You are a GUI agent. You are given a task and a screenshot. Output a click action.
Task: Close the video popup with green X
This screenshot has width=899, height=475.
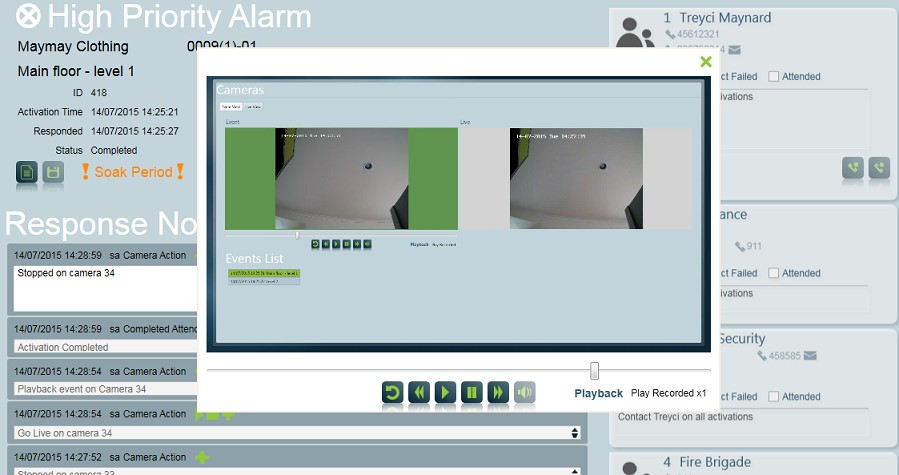click(706, 61)
